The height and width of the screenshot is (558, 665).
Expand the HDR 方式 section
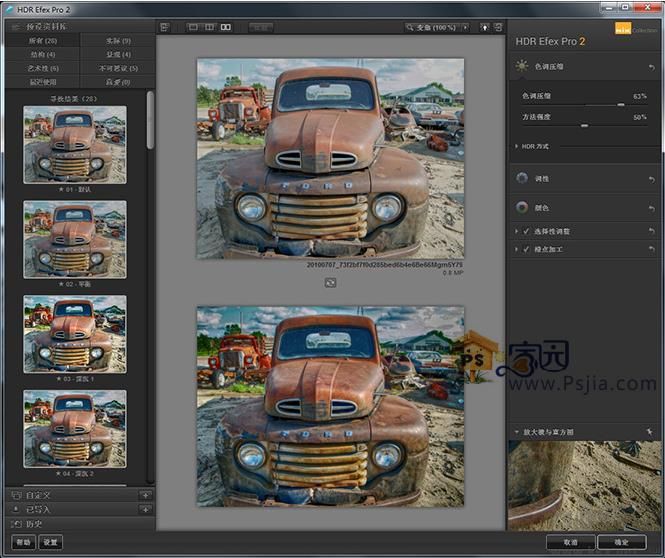point(516,146)
